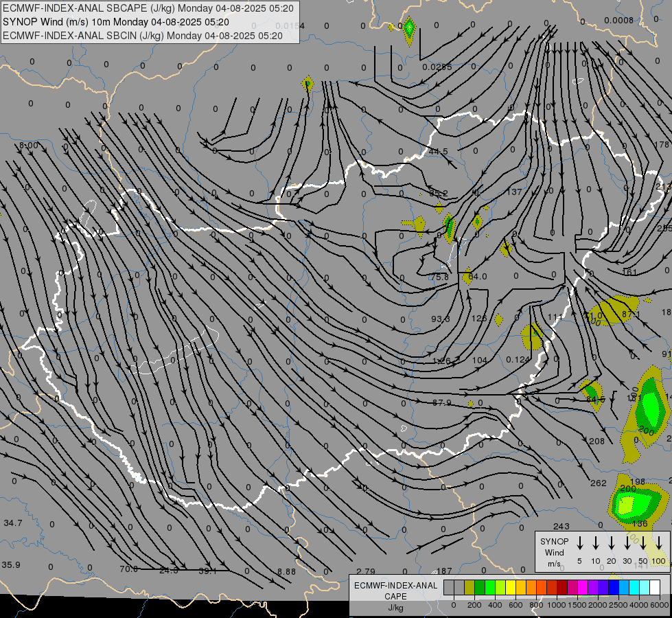Click the 262 value on the map
Image resolution: width=672 pixels, height=618 pixels.
[599, 483]
